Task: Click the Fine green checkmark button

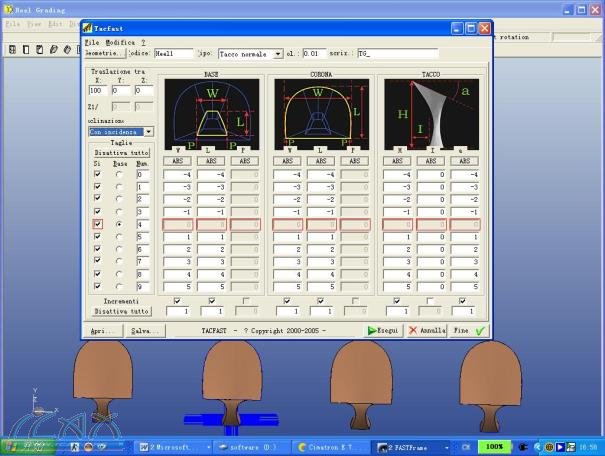Action: 469,330
